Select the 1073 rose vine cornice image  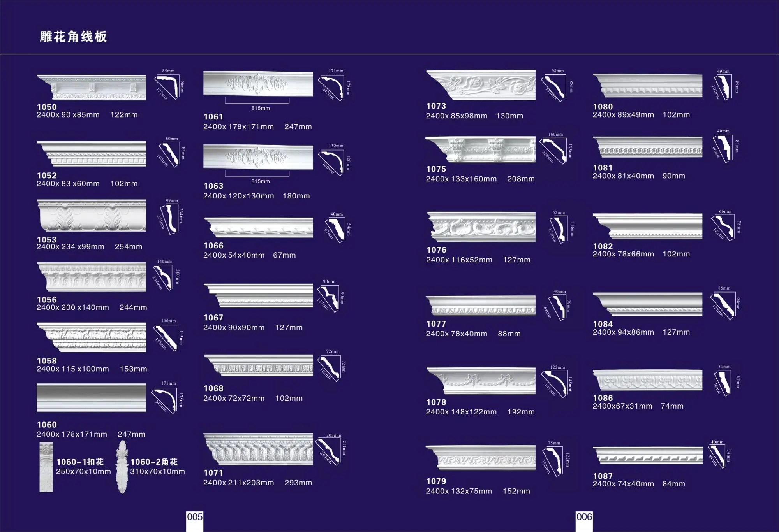(481, 85)
